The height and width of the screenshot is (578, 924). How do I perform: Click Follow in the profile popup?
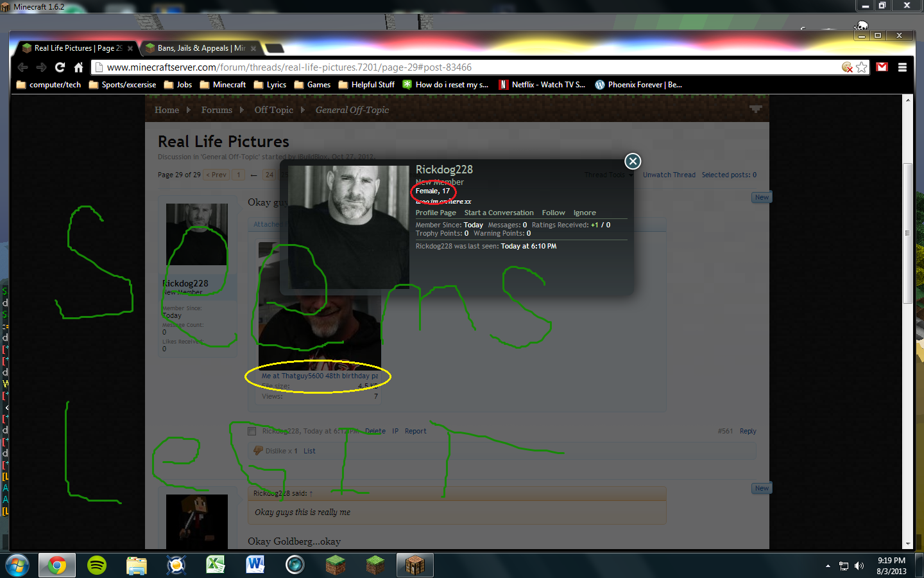coord(553,213)
